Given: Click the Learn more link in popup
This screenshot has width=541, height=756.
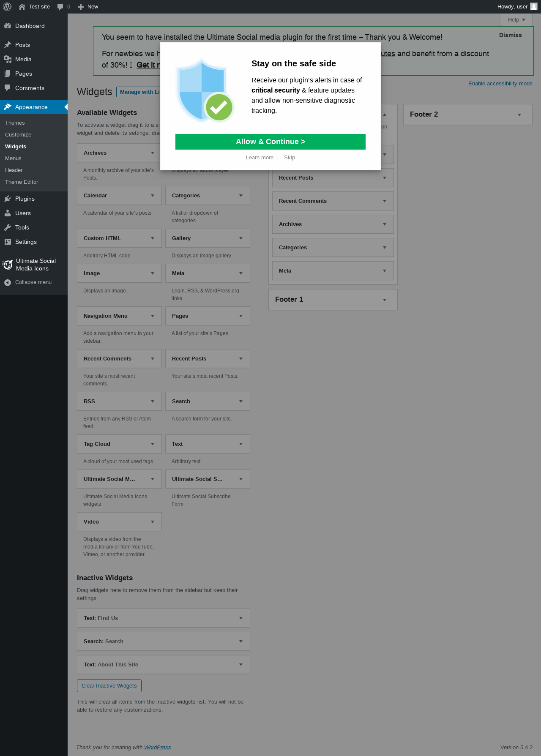Looking at the screenshot, I should (260, 158).
